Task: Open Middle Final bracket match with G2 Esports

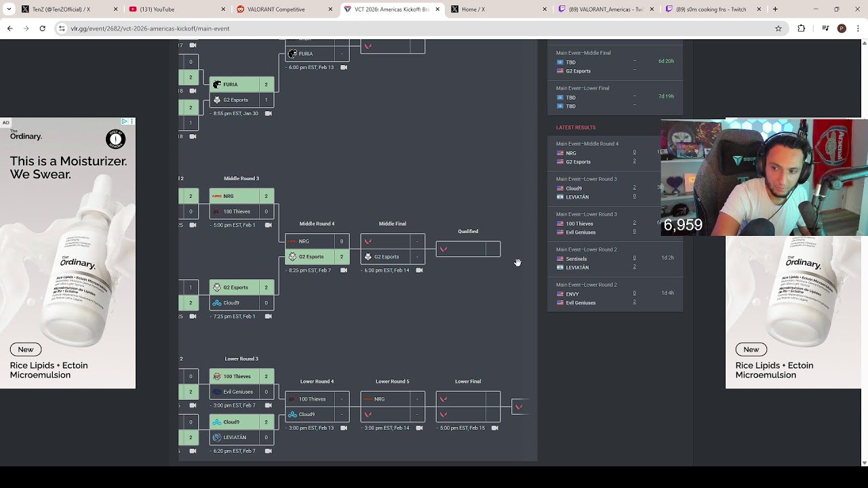Action: coord(392,249)
